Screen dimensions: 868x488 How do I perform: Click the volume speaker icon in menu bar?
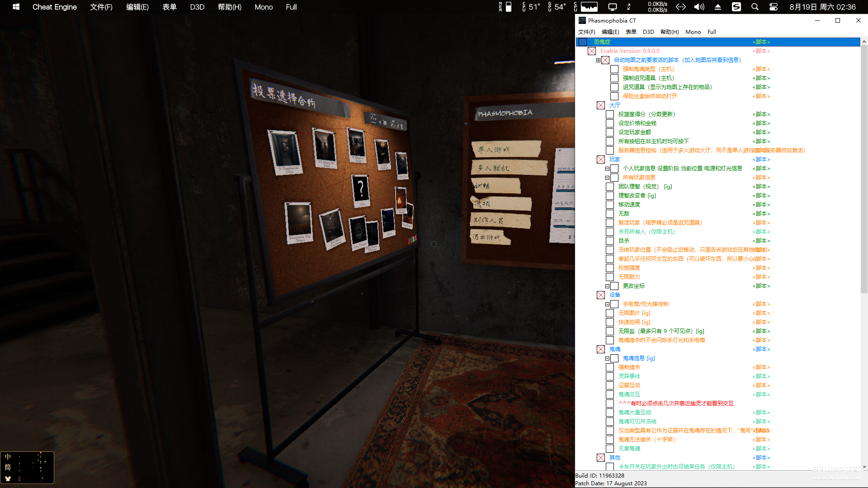699,7
